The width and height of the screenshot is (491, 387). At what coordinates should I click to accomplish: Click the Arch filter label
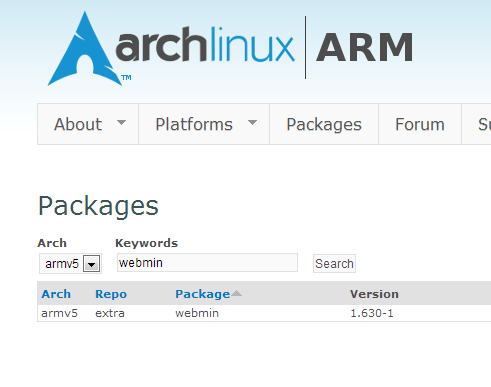coord(52,243)
